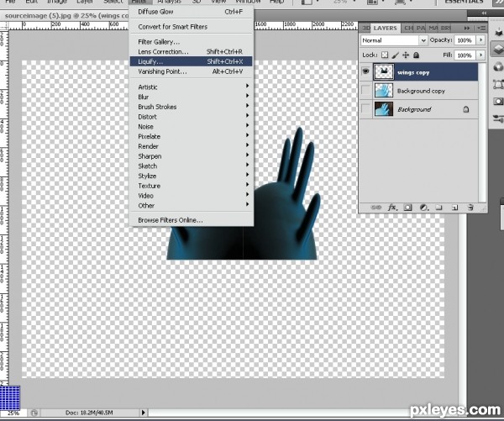Expand the Render submenu
The width and height of the screenshot is (504, 421).
(x=191, y=146)
